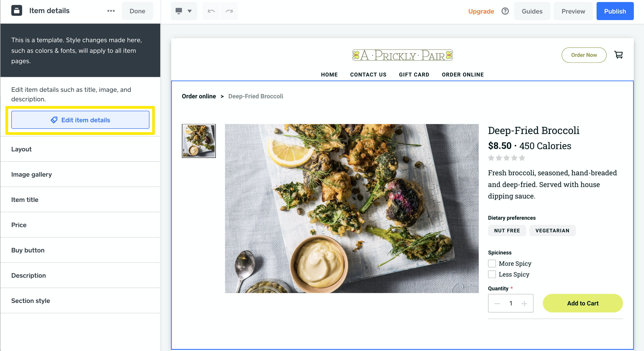Expand the device preview dropdown arrow
The image size is (644, 351).
coord(190,11)
